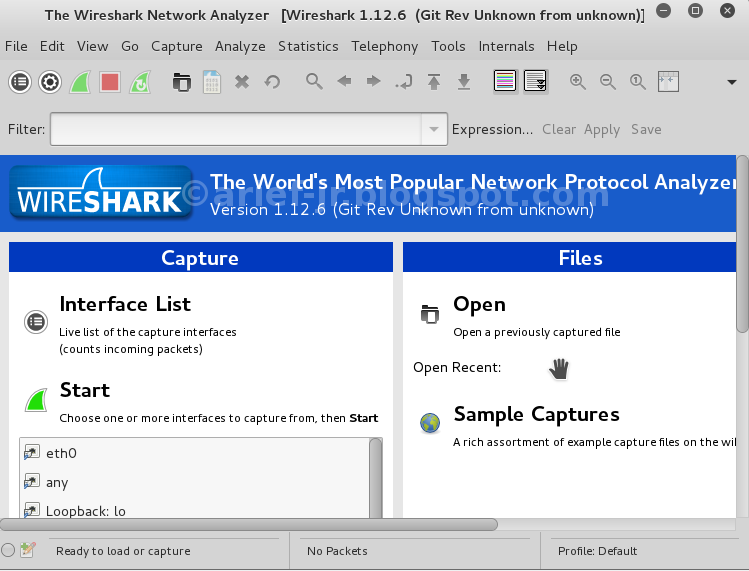Zoom out toolbar icon
Viewport: 749px width, 571px height.
tap(608, 82)
